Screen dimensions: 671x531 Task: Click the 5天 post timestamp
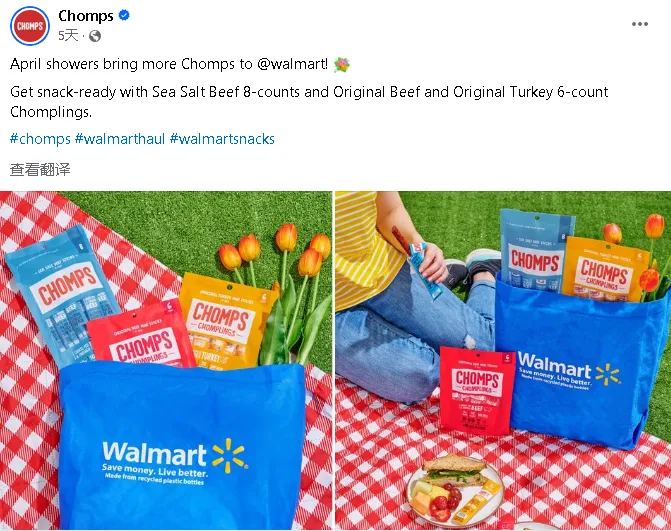(68, 36)
